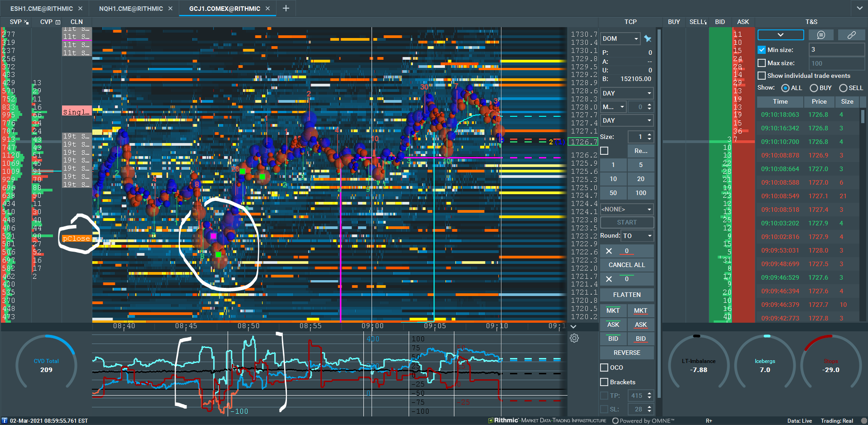Disable the Min size filter checkbox
Viewport: 868px width, 425px height.
[x=762, y=50]
